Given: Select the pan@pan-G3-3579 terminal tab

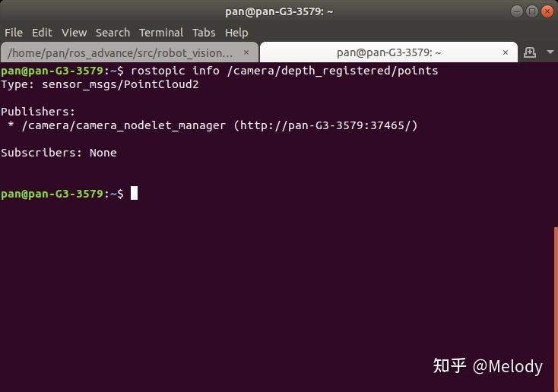Looking at the screenshot, I should point(388,52).
